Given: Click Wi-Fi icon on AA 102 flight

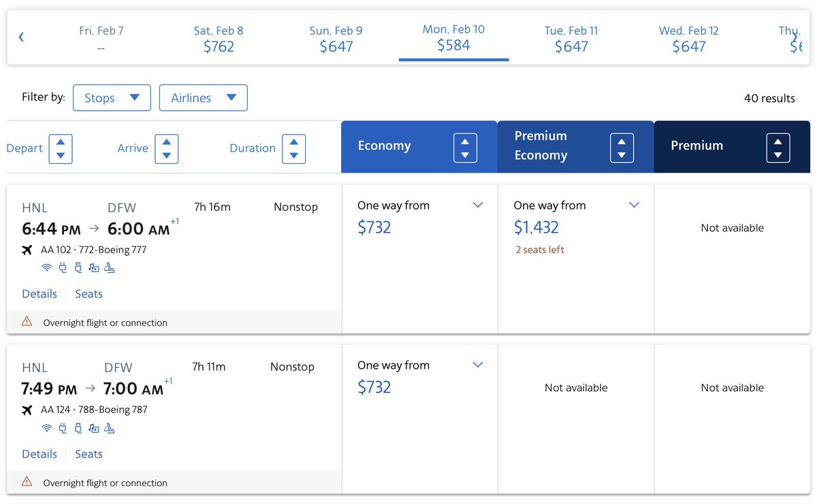Looking at the screenshot, I should (x=47, y=268).
